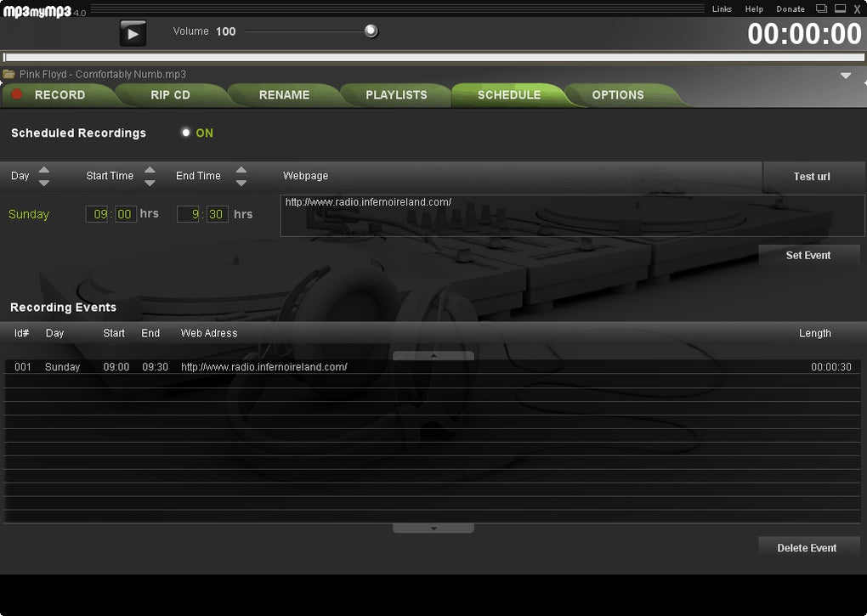Click the 00:00:00 timer display
867x616 pixels.
[x=804, y=33]
